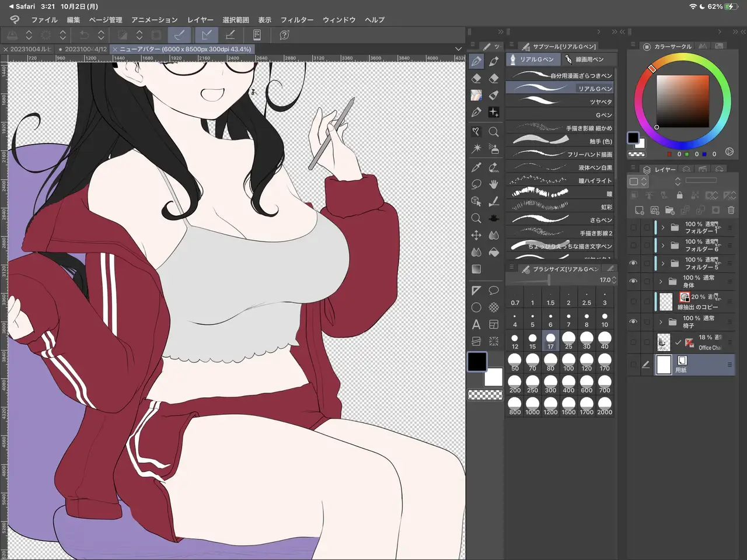The image size is (747, 560).
Task: Select the lasso selection tool
Action: pos(476,184)
